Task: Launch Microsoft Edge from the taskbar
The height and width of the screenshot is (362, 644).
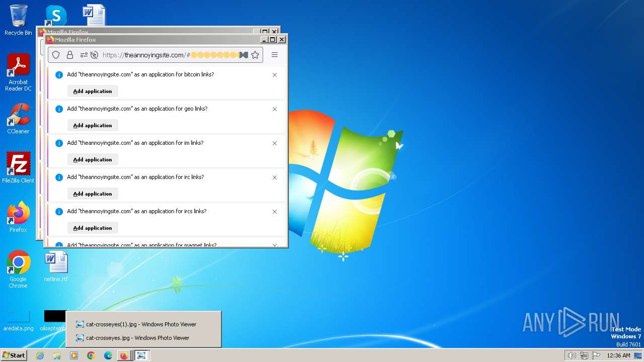Action: click(108, 355)
